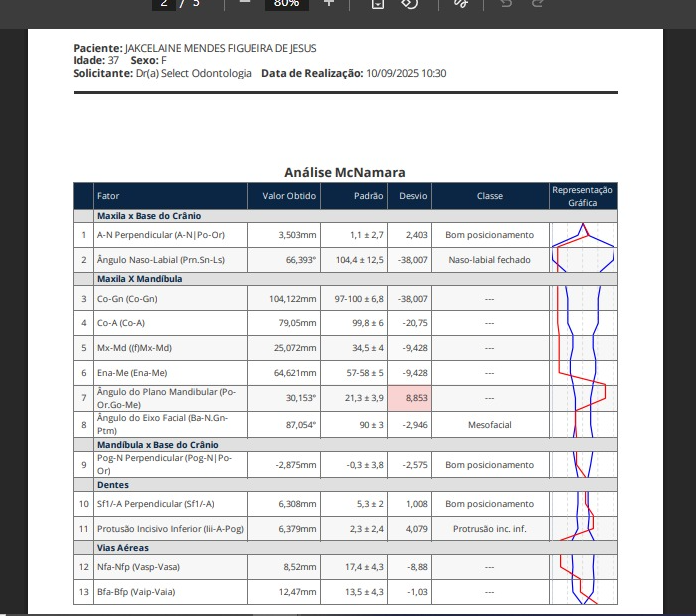
Task: Click the 'Nfa-Nfp (Vasp-Vasa)' factor cell
Action: tap(170, 567)
